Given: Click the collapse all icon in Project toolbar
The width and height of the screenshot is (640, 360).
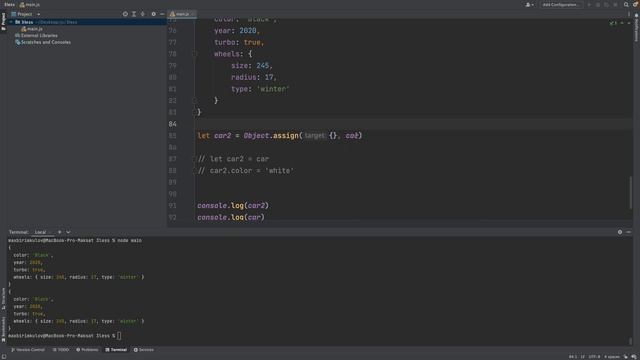Looking at the screenshot, I should pyautogui.click(x=142, y=14).
